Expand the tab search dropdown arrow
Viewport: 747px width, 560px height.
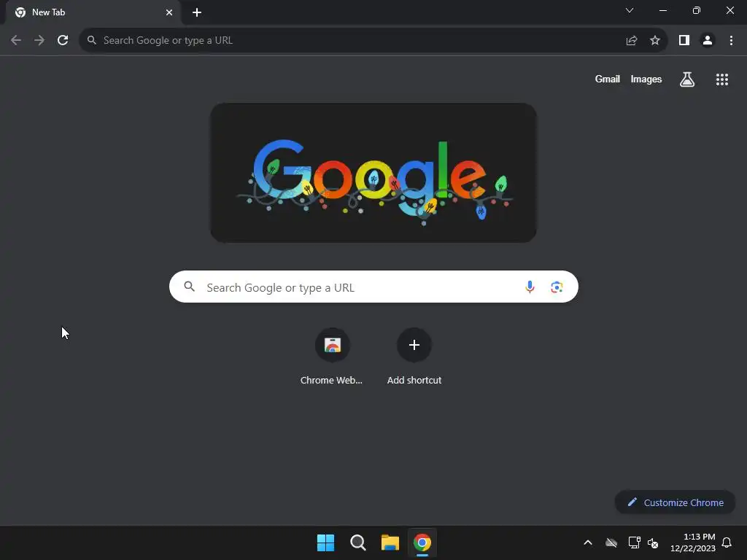(x=630, y=10)
